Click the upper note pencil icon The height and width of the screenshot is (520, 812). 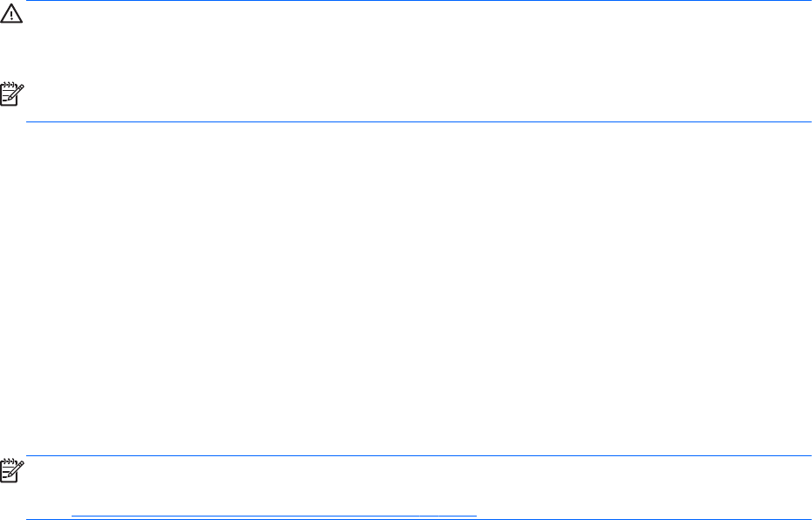pos(13,95)
